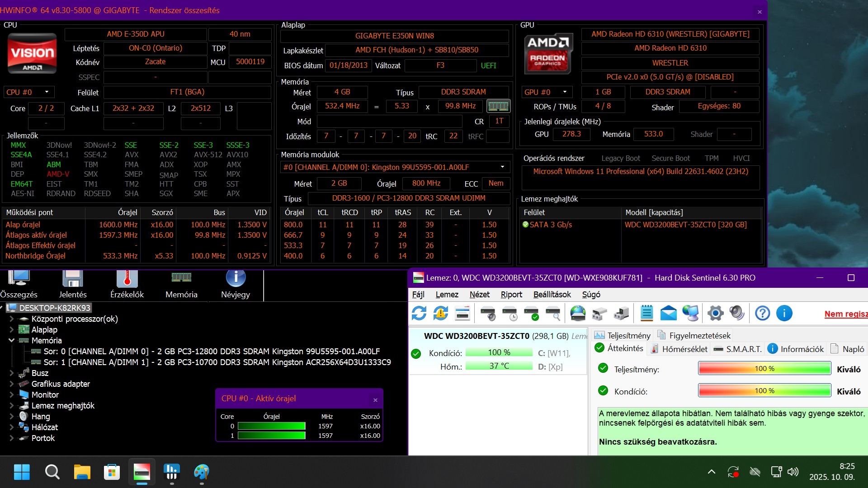
Task: Open File Explorer from the taskbar
Action: pyautogui.click(x=82, y=472)
